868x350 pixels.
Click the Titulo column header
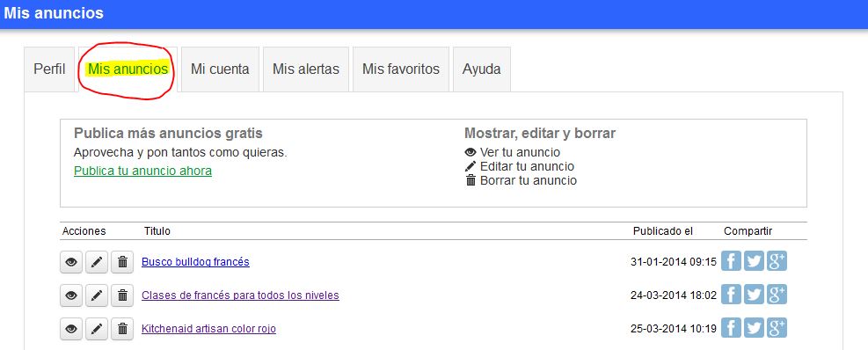coord(157,231)
